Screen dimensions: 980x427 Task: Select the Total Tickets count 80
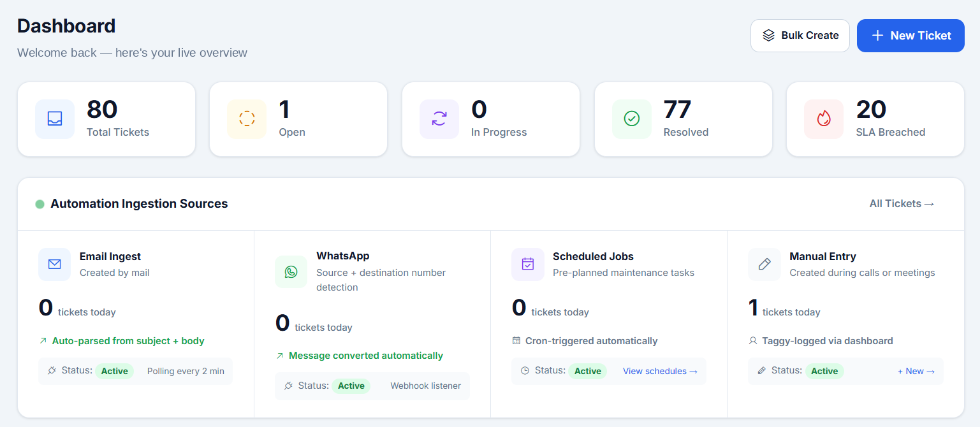[102, 110]
